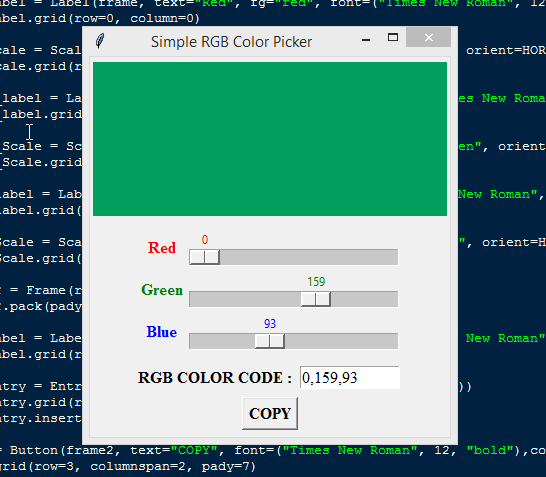Click the green color preview area
The height and width of the screenshot is (477, 546).
click(x=270, y=139)
